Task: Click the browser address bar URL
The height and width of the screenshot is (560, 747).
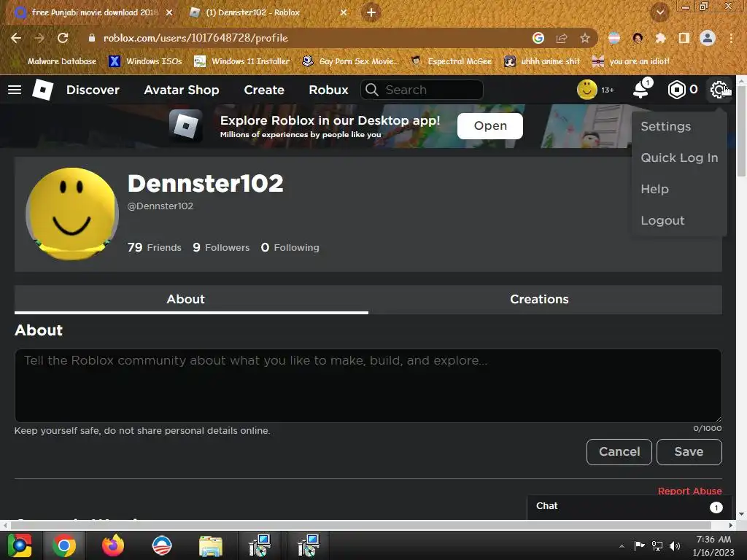Action: pos(196,38)
